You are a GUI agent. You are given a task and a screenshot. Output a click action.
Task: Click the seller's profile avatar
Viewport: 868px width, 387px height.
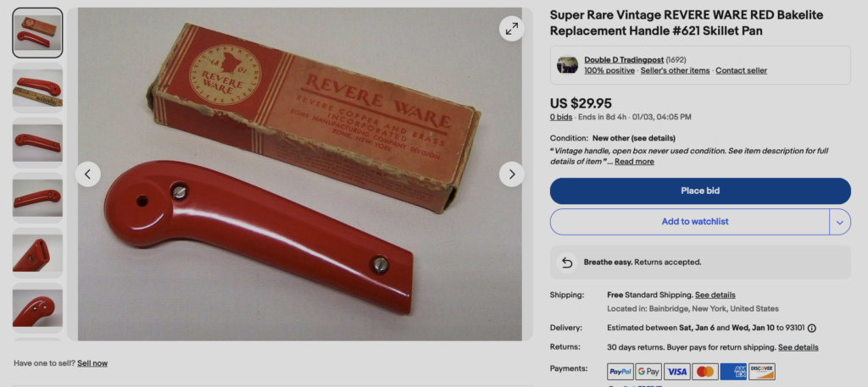[567, 64]
